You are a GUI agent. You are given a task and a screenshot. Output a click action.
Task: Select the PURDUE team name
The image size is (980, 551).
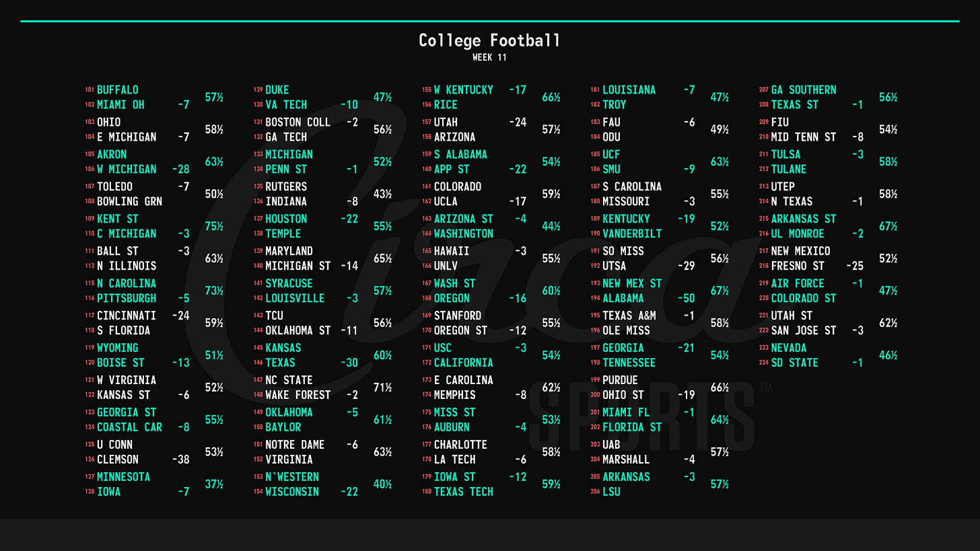pyautogui.click(x=620, y=380)
